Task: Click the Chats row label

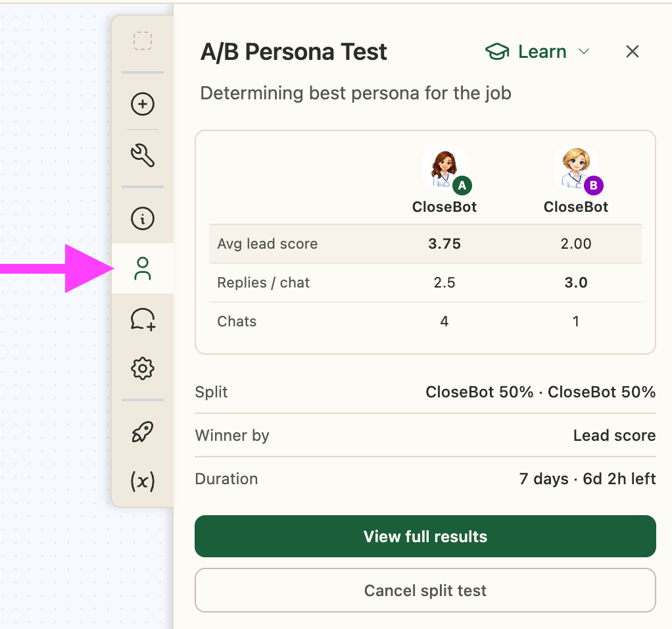Action: tap(237, 321)
